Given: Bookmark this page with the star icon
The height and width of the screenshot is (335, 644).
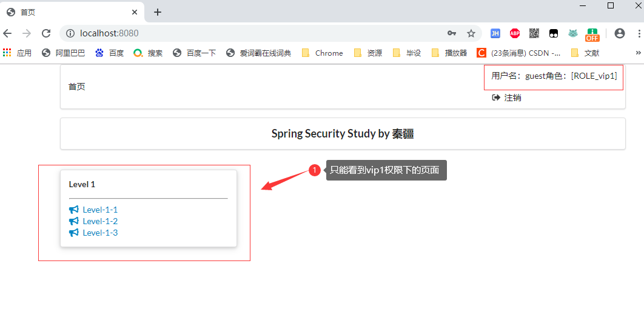Looking at the screenshot, I should (x=471, y=33).
